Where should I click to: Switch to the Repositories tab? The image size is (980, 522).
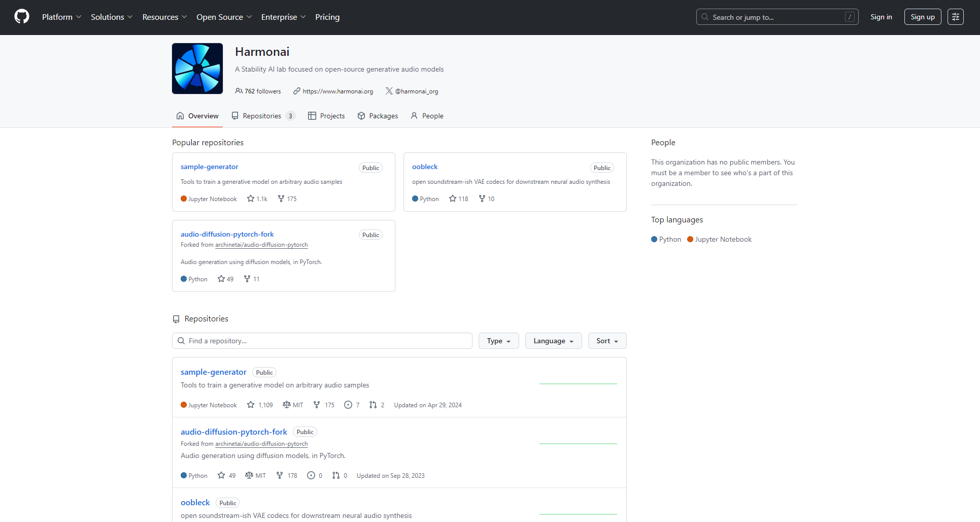[262, 116]
